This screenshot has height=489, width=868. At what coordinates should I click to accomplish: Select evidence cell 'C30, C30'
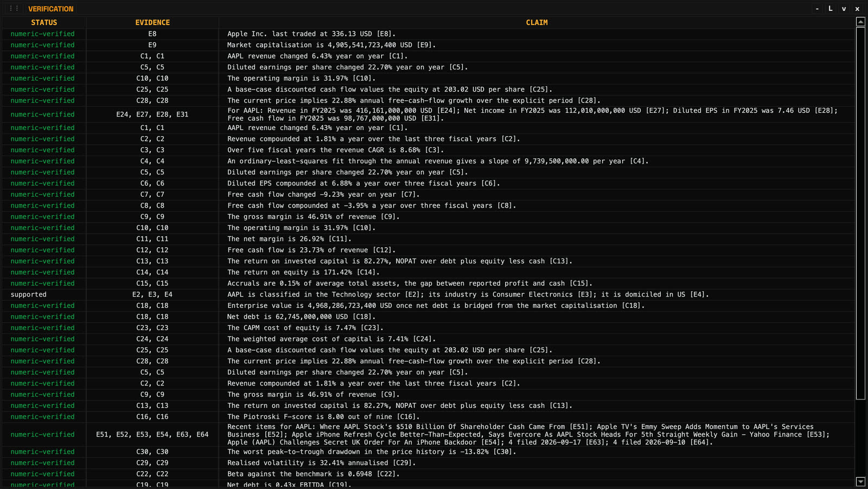click(152, 452)
